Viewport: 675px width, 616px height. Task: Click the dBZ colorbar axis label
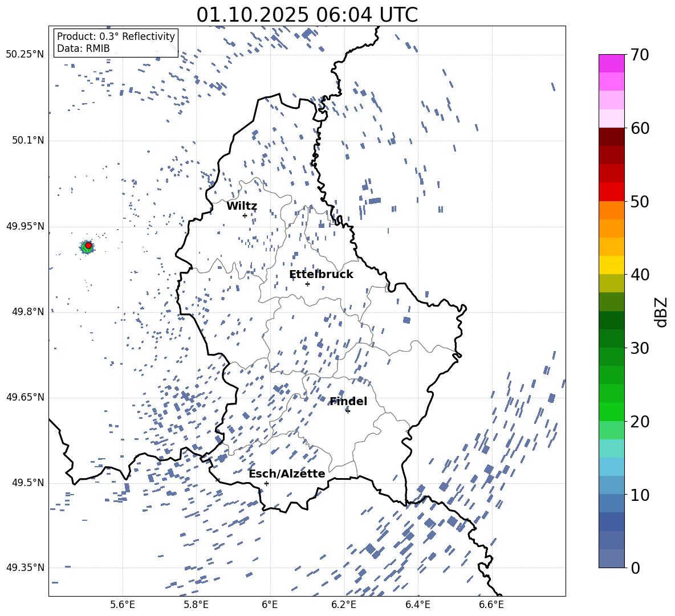pyautogui.click(x=661, y=312)
